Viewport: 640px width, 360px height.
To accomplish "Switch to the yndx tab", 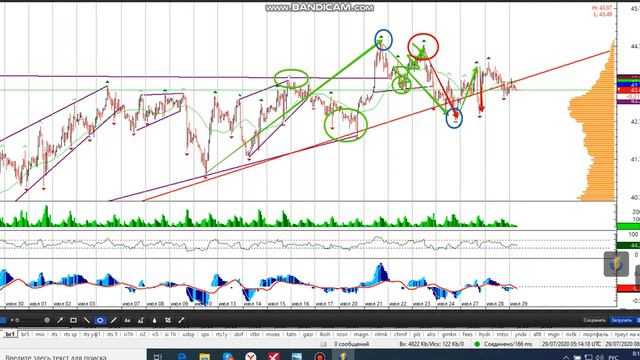I will pyautogui.click(x=520, y=334).
